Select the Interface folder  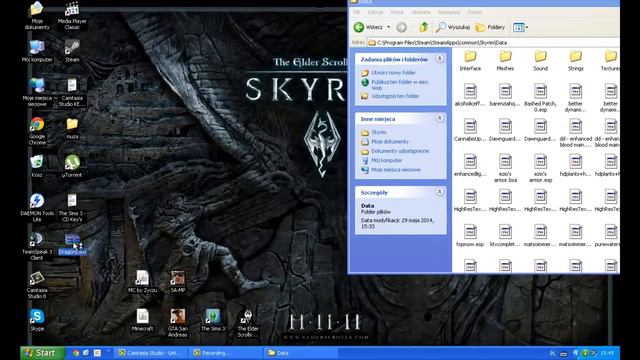(470, 60)
